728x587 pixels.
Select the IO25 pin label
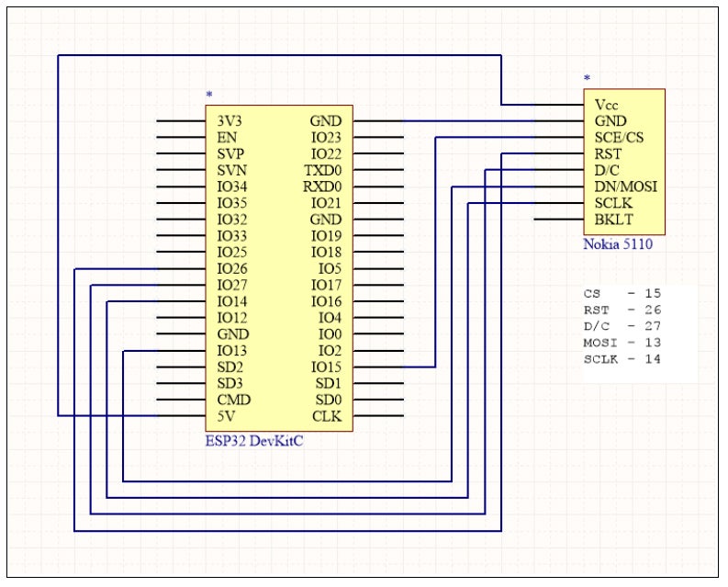pos(232,253)
